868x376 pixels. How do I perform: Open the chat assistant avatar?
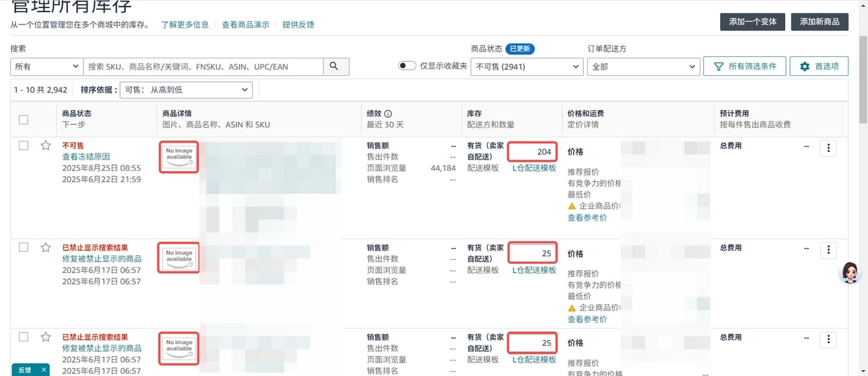tap(850, 272)
